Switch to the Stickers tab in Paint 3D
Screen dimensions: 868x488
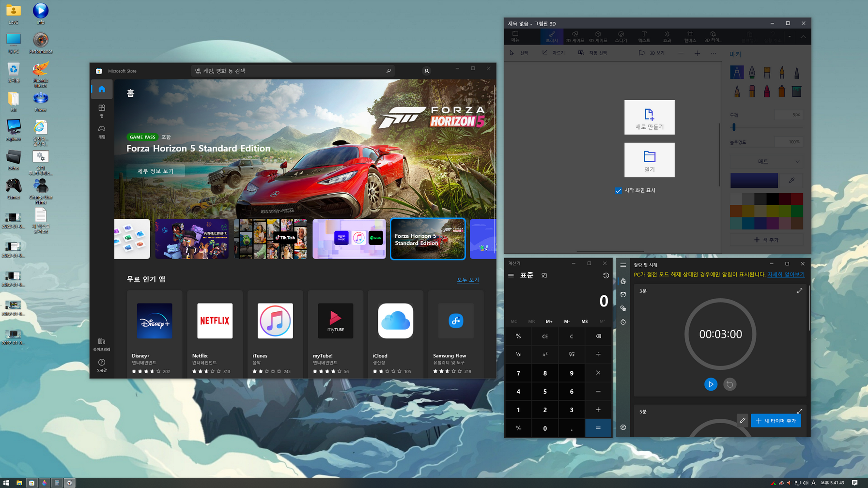tap(621, 37)
